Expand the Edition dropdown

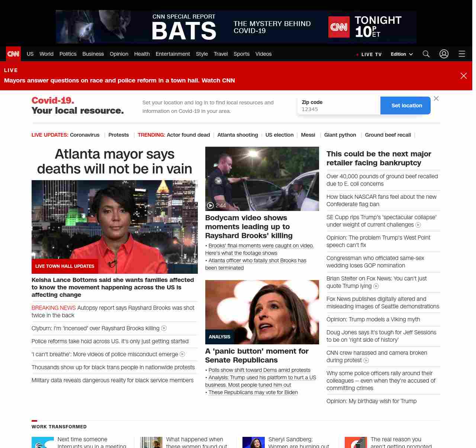[402, 54]
